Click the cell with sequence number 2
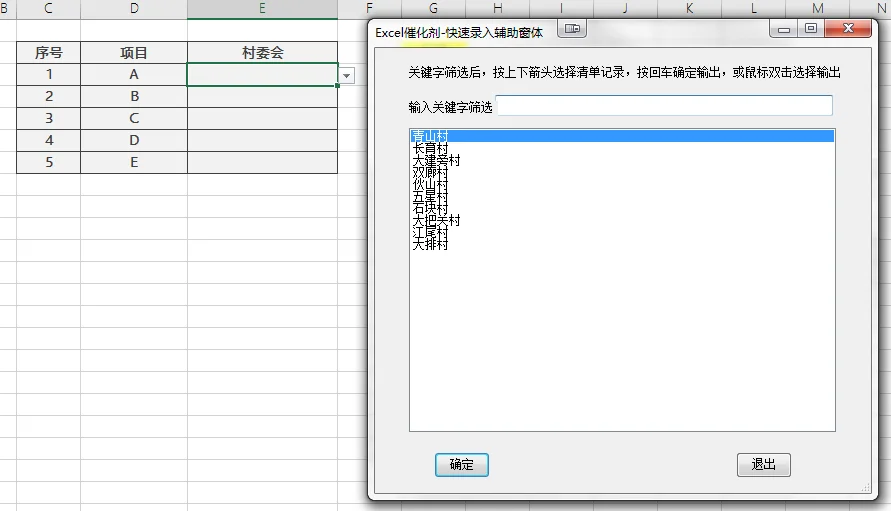Viewport: 891px width, 511px height. click(48, 96)
